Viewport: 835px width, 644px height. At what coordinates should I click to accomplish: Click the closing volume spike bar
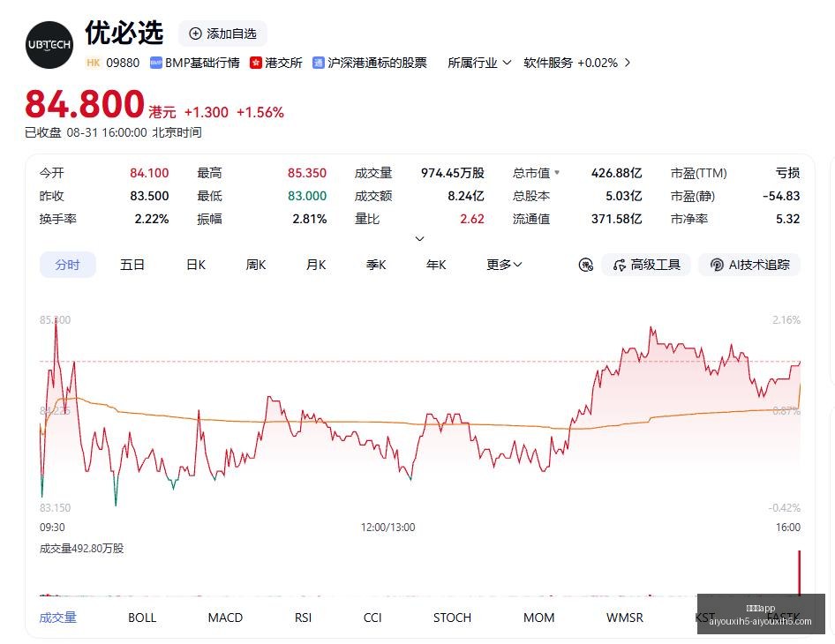point(799,573)
